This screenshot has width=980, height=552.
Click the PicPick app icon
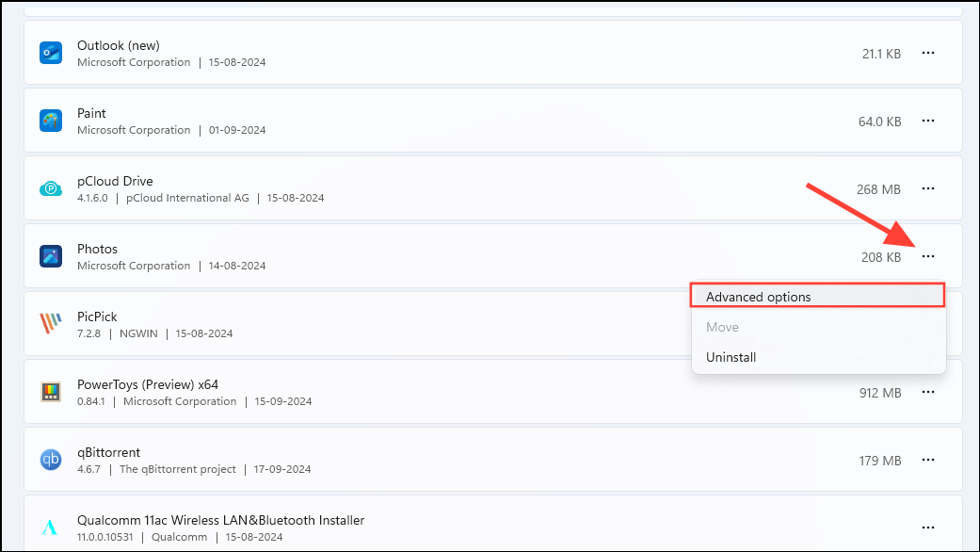[51, 324]
